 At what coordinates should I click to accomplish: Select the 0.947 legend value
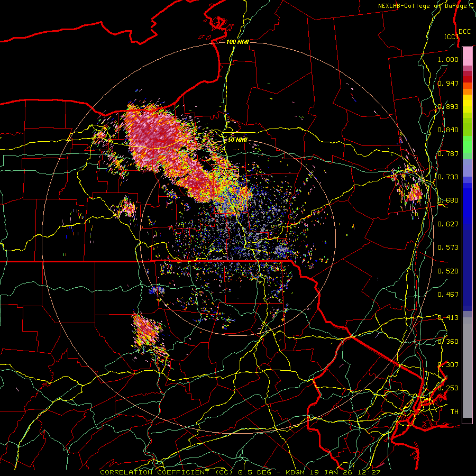tap(448, 83)
